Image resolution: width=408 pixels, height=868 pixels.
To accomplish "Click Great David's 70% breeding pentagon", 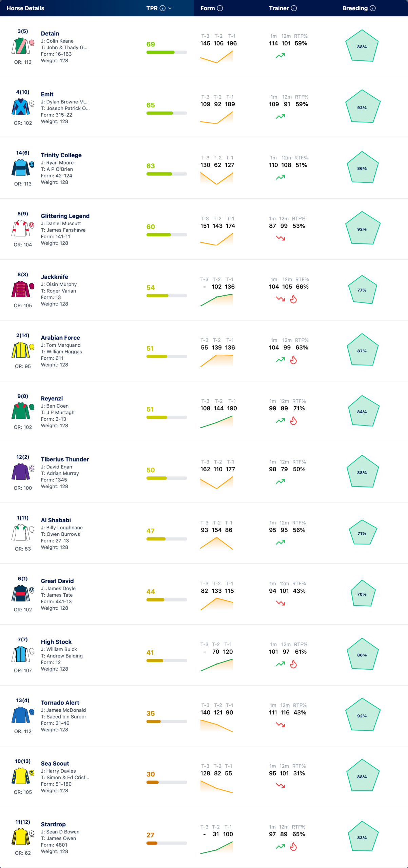I will [x=362, y=593].
